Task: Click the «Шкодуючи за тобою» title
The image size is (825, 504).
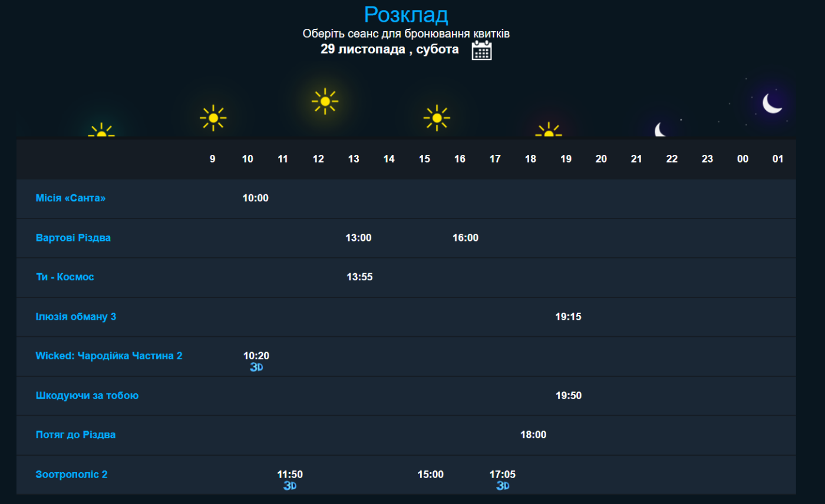Action: tap(87, 396)
